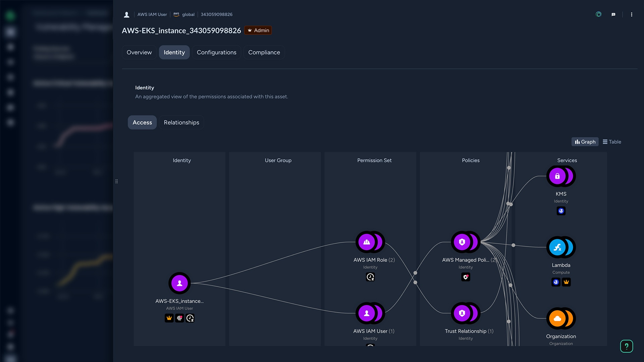Open the three-dot more options menu
The image size is (644, 362).
click(632, 14)
